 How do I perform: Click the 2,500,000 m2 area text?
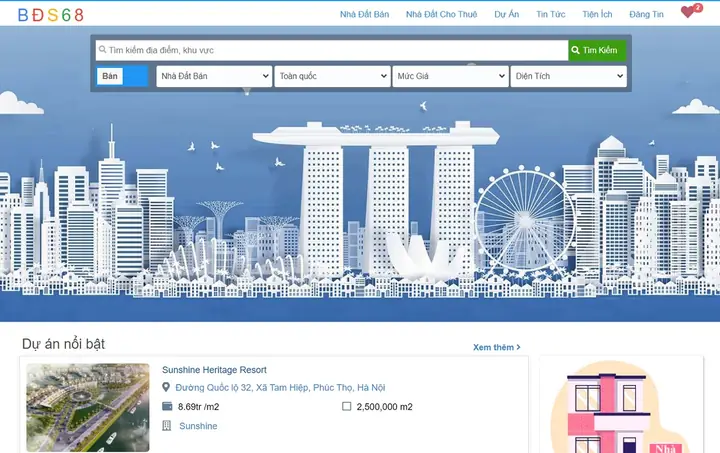pyautogui.click(x=384, y=407)
